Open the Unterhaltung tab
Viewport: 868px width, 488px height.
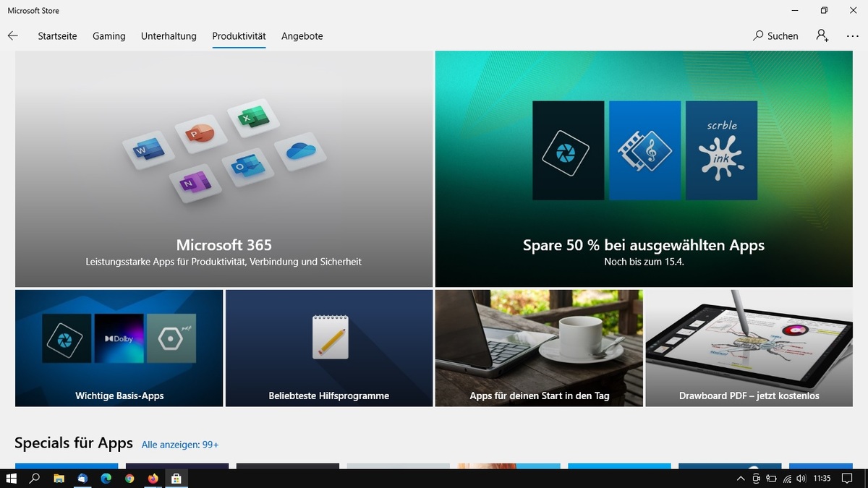[x=169, y=36]
